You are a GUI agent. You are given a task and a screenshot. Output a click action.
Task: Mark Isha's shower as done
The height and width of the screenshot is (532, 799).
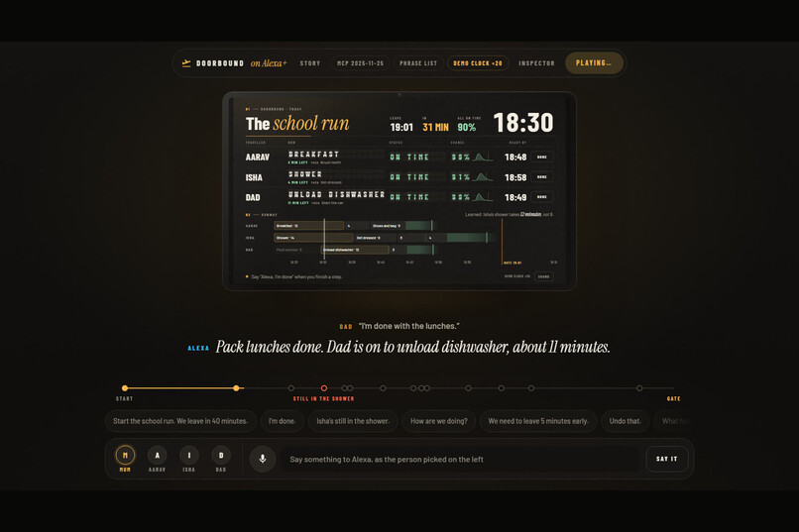pyautogui.click(x=542, y=176)
